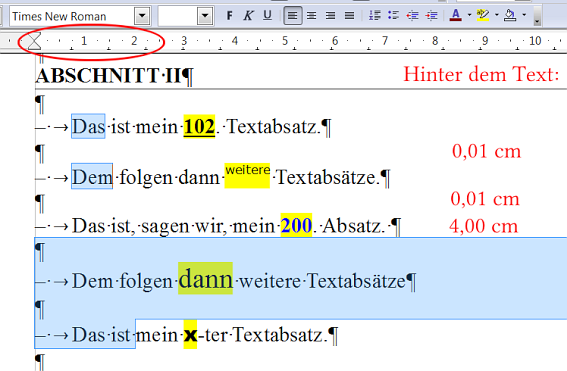This screenshot has height=371, width=567.
Task: Toggle bold formatting (F button)
Action: coord(229,16)
